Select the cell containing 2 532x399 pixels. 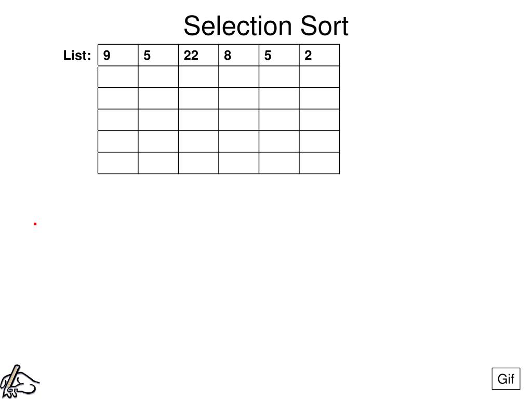(320, 55)
